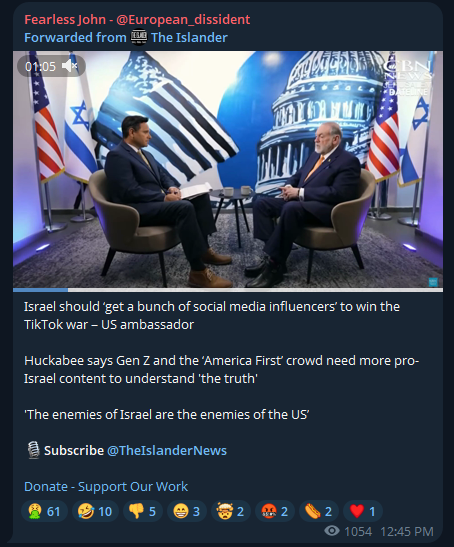Add the rolling laughing emoji reaction
Screen dimensions: 454x547
[x=95, y=511]
